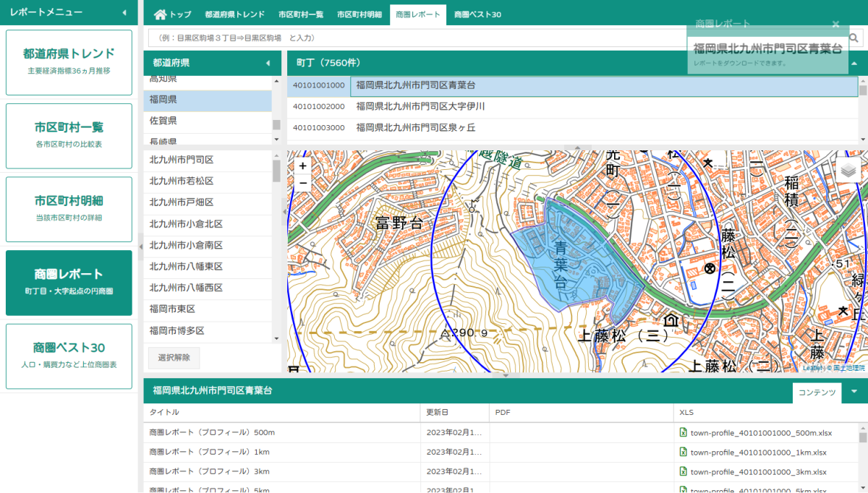Select 北九州市八幡西区 in the city list

[x=208, y=288]
